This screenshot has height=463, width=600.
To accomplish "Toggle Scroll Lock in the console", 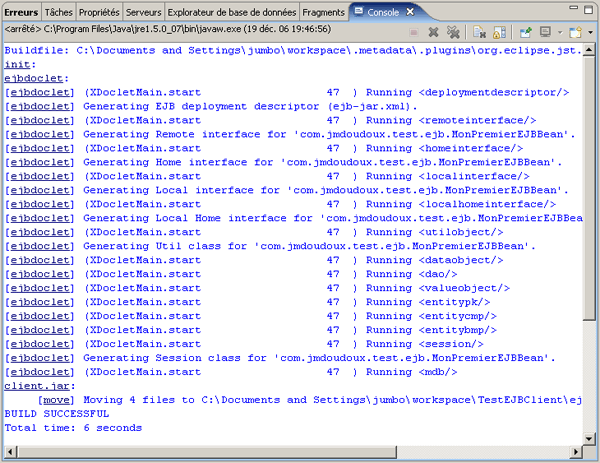I will [x=497, y=32].
